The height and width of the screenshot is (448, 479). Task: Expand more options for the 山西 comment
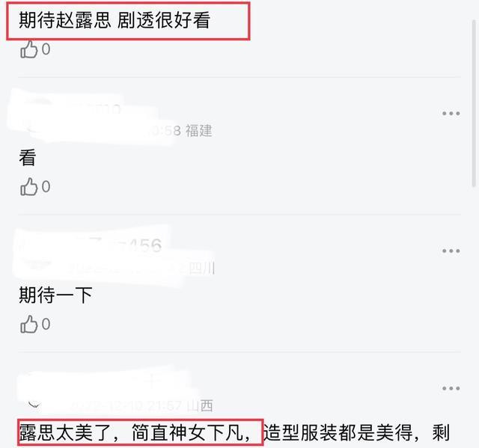(x=451, y=388)
